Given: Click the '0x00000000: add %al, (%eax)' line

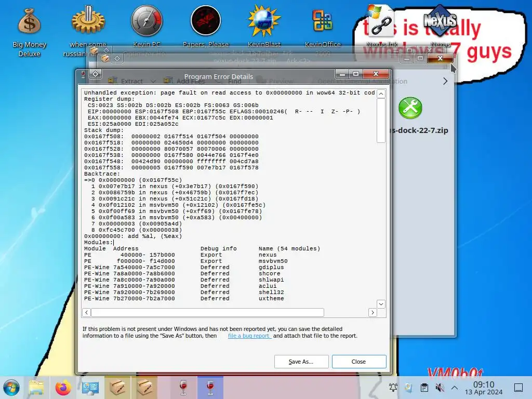Looking at the screenshot, I should click(133, 236).
